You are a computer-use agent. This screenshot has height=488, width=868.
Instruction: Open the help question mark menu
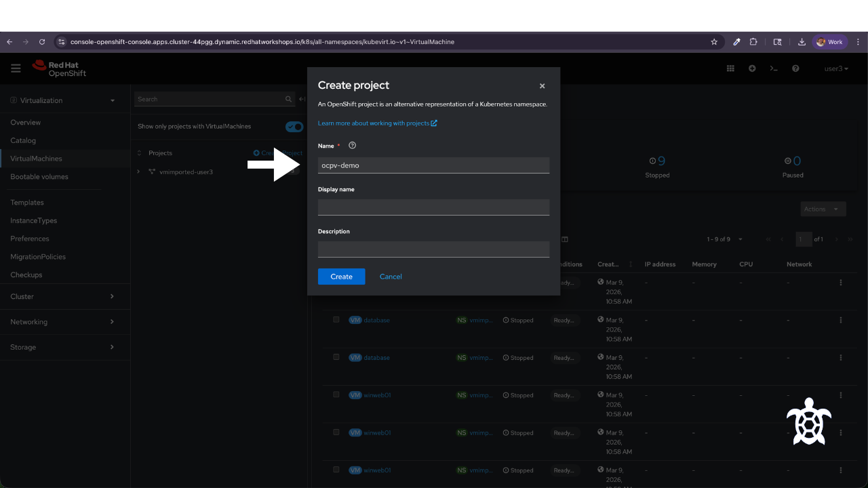point(795,68)
